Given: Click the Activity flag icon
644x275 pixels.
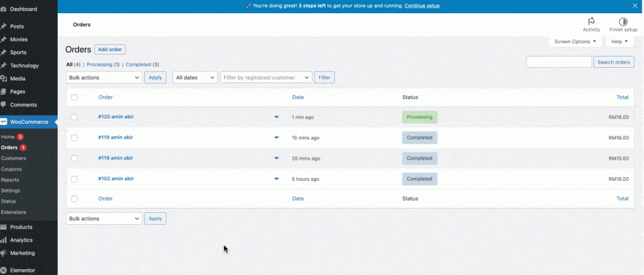Looking at the screenshot, I should coord(591,22).
